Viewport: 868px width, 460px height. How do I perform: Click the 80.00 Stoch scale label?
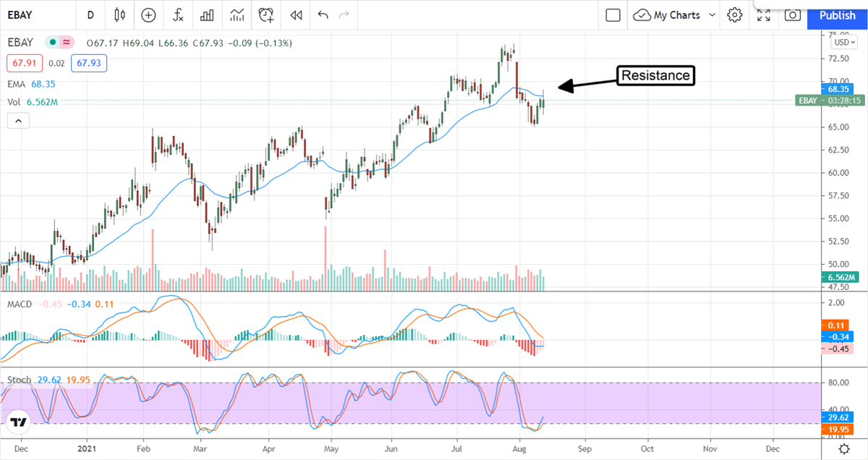tap(840, 383)
